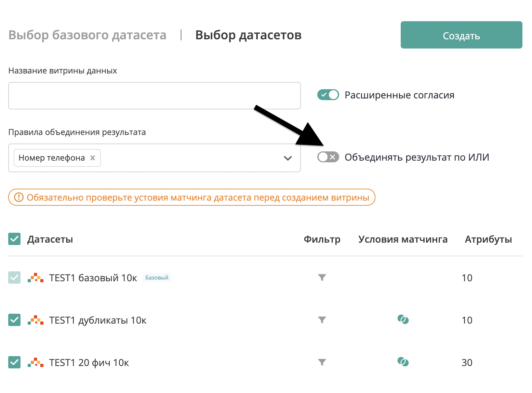
Task: Uncheck TEST1 дубликаты 10к dataset checkbox
Action: coord(14,320)
